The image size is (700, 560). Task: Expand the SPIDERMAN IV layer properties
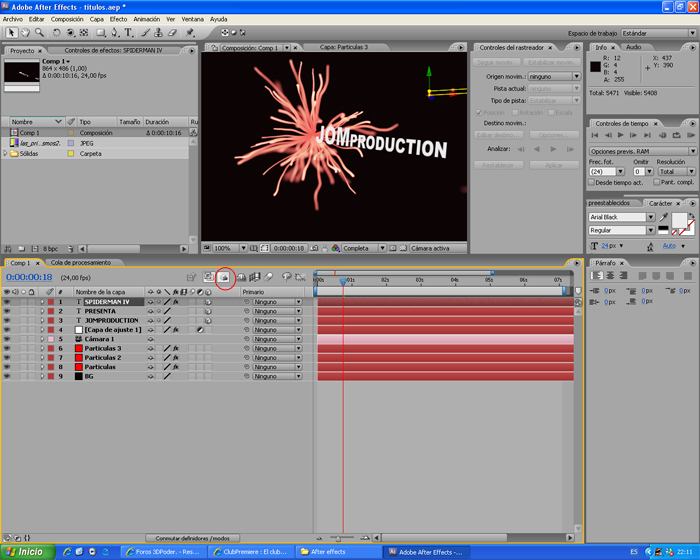click(x=42, y=302)
